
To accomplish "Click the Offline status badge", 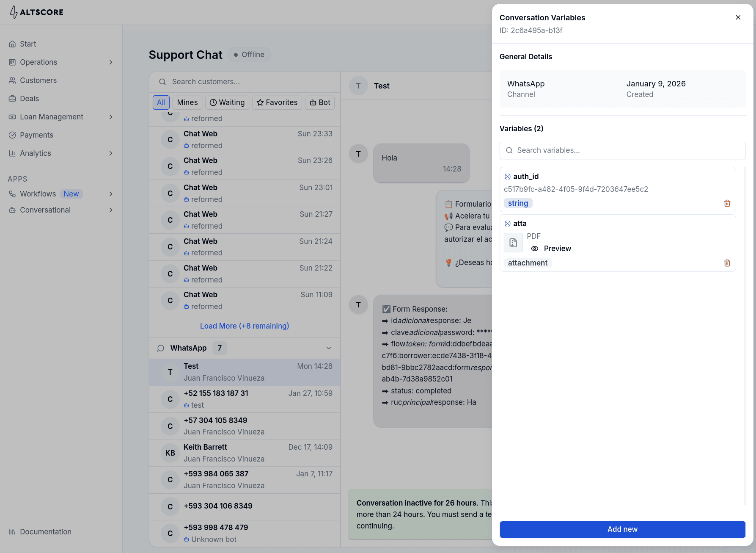I will (249, 55).
